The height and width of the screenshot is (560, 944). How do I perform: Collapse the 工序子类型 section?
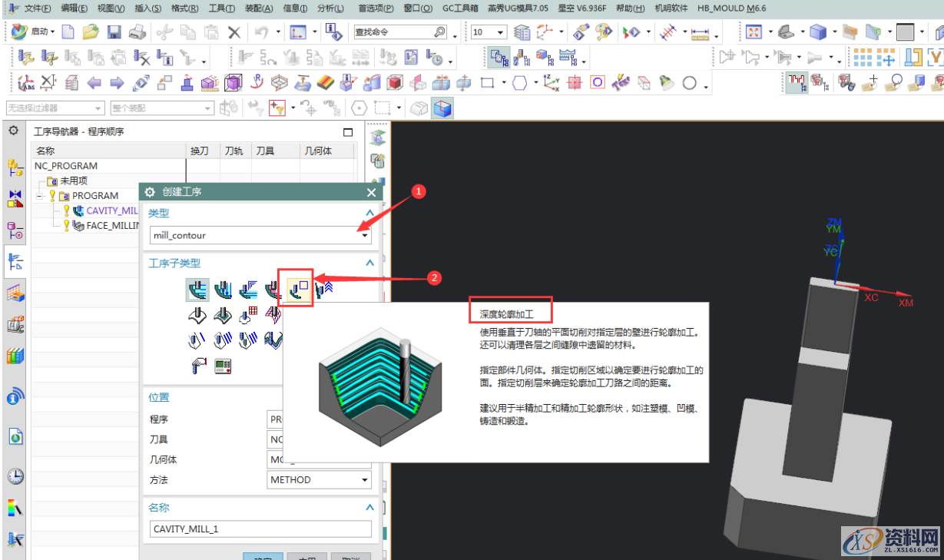click(369, 262)
